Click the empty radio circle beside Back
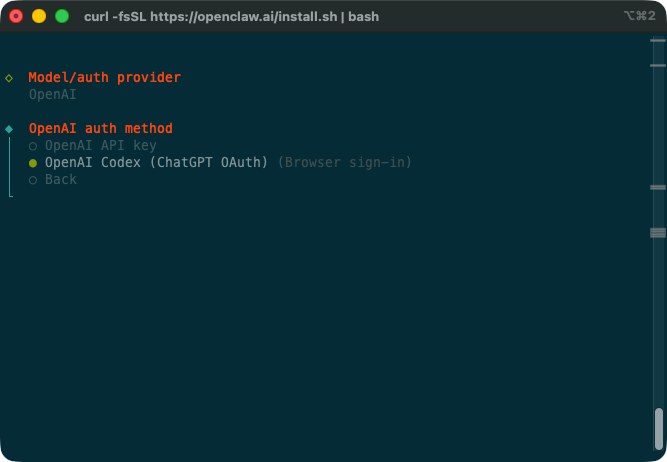 33,180
